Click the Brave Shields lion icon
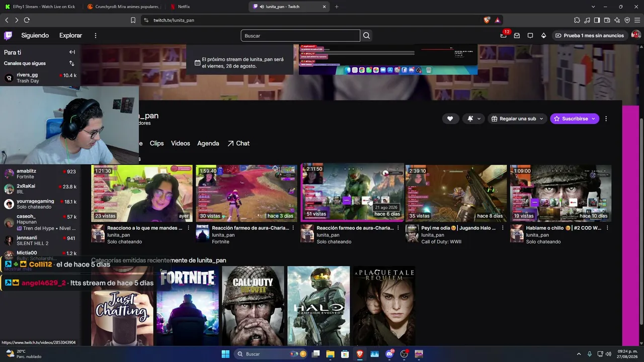The image size is (644, 362). 487,20
